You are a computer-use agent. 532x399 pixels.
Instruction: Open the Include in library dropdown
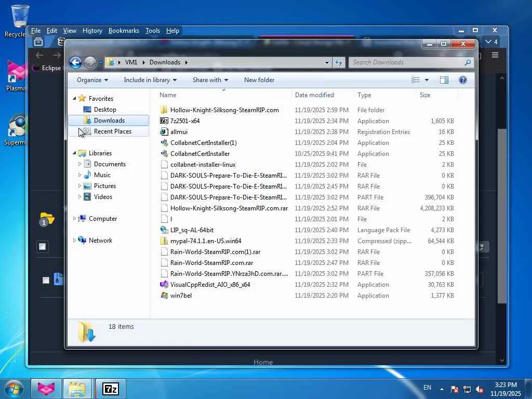(150, 80)
